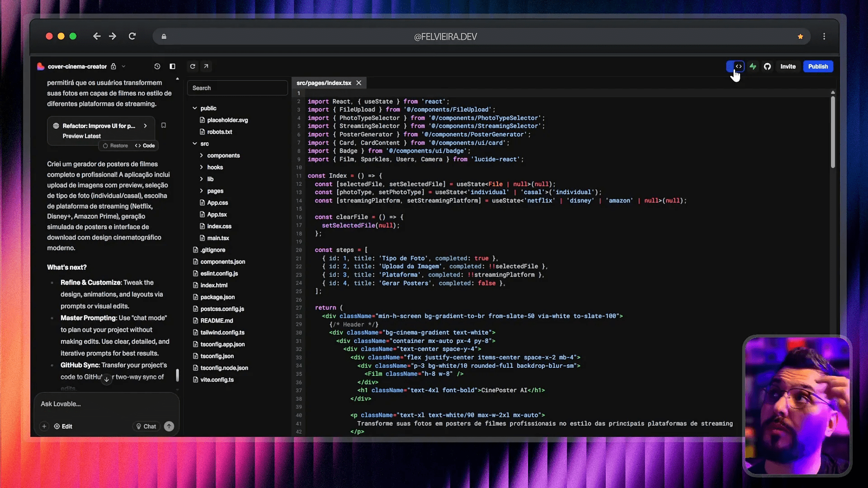The width and height of the screenshot is (868, 488).
Task: Click the Lovable heart logo
Action: click(41, 66)
